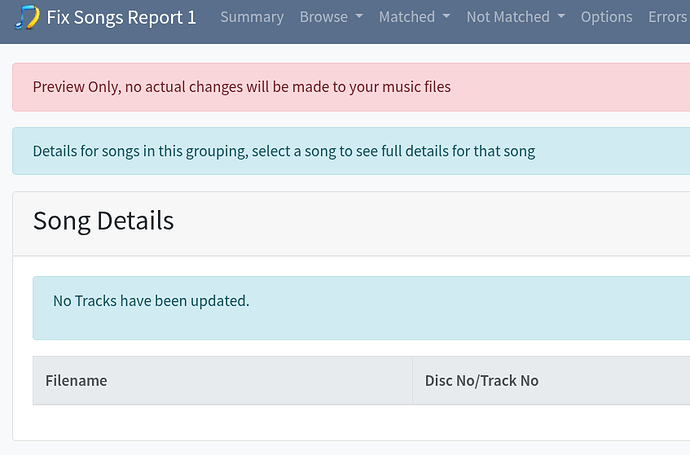Click the No Tracks have been updated message
The height and width of the screenshot is (455, 690).
151,300
